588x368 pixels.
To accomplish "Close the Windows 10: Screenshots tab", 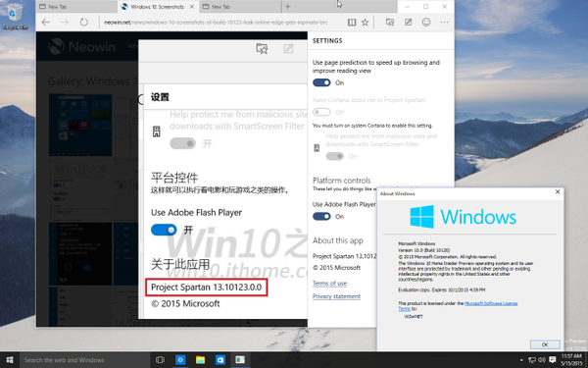I will pyautogui.click(x=192, y=7).
